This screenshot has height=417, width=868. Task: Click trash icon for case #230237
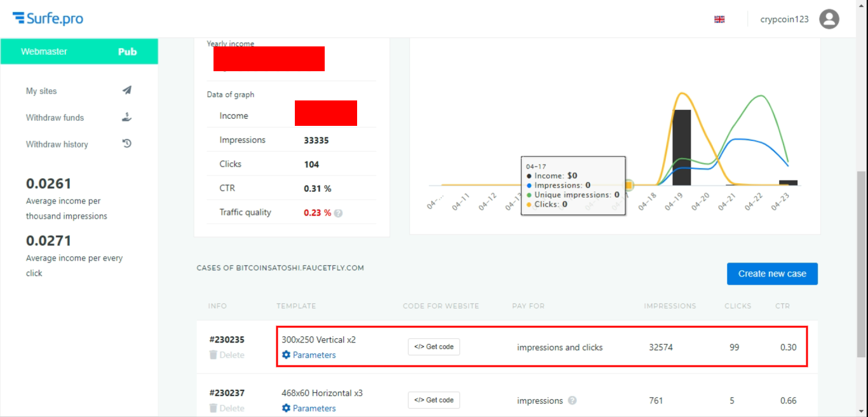213,408
